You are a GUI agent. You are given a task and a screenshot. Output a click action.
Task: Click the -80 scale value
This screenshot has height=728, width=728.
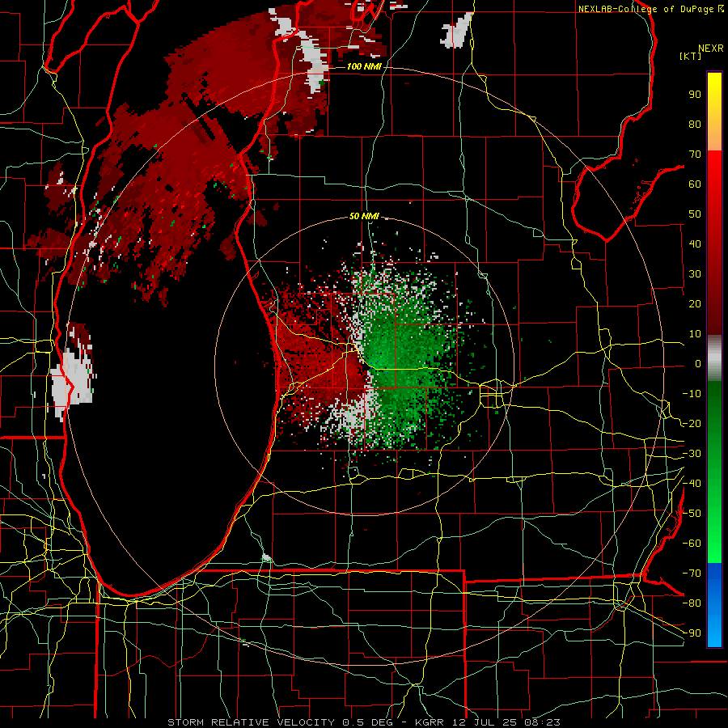point(692,603)
